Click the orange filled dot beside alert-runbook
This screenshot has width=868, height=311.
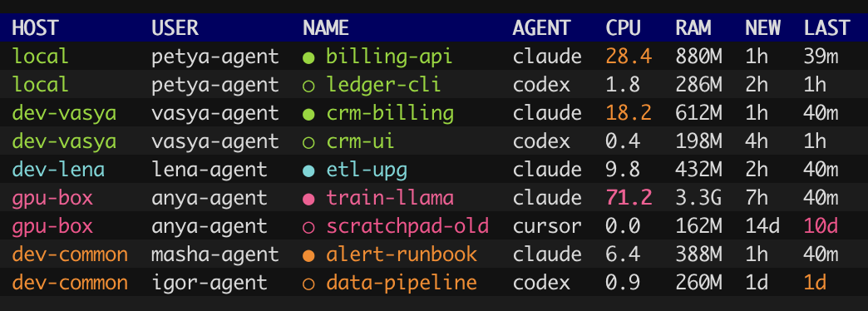pyautogui.click(x=309, y=255)
